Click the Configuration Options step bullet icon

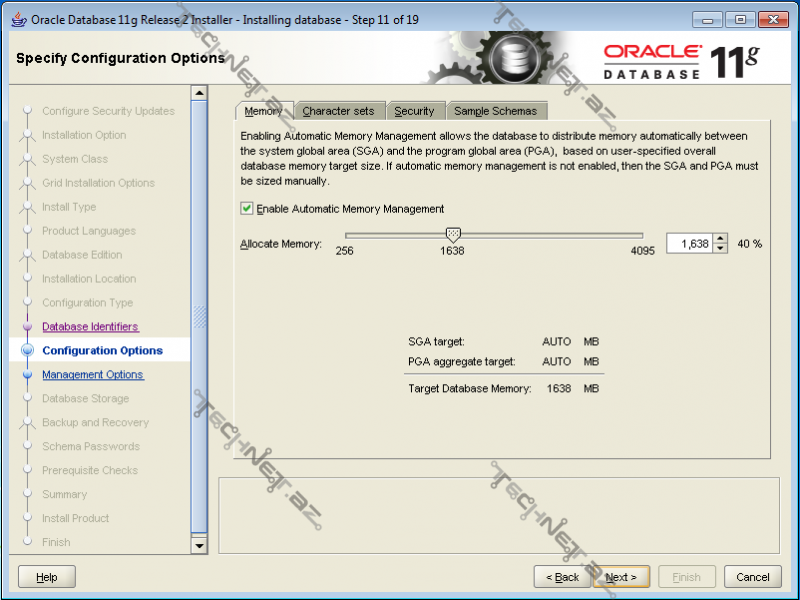click(27, 351)
